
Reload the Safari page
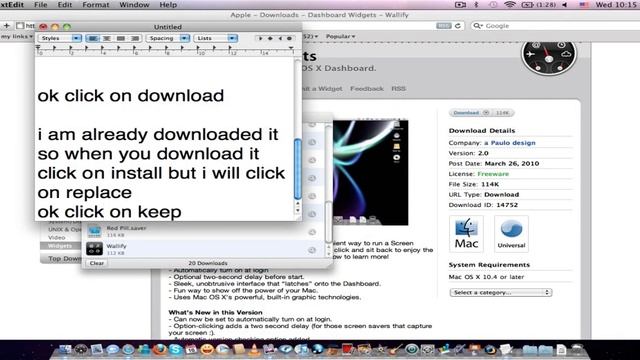click(458, 26)
